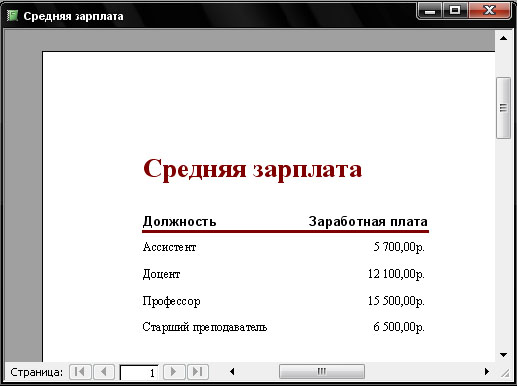The height and width of the screenshot is (386, 517).
Task: Click the vertical scrollbar down arrow
Action: 503,355
